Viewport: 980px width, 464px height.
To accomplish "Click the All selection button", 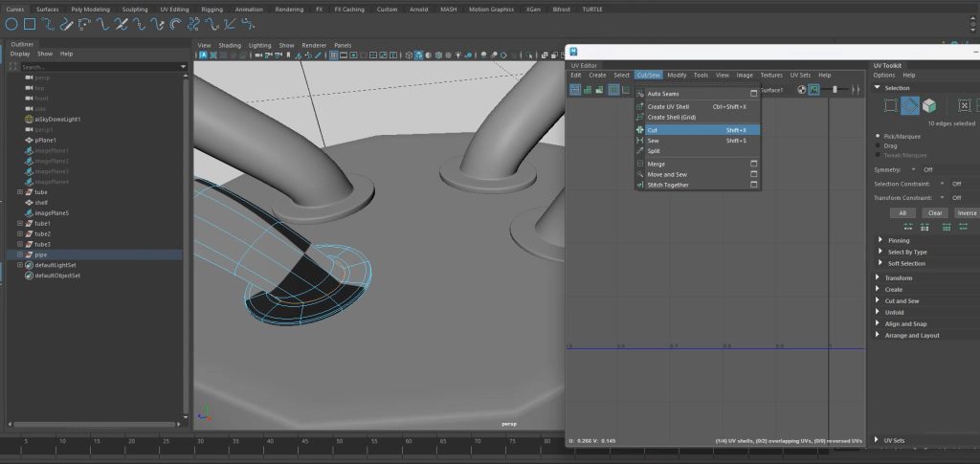I will pyautogui.click(x=902, y=213).
